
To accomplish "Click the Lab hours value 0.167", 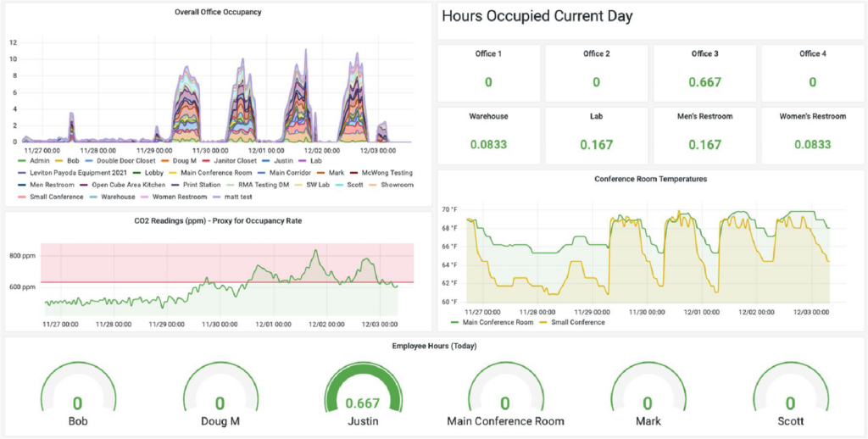I will click(596, 144).
